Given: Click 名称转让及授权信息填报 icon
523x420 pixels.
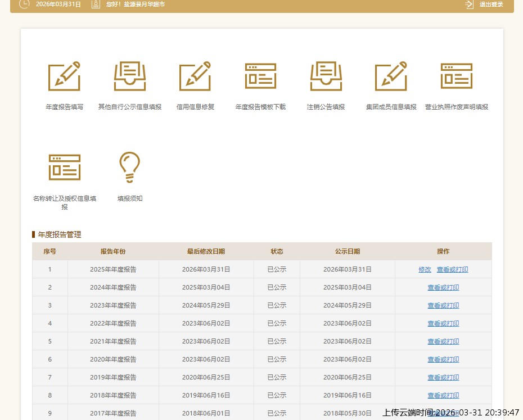Looking at the screenshot, I should [x=64, y=167].
